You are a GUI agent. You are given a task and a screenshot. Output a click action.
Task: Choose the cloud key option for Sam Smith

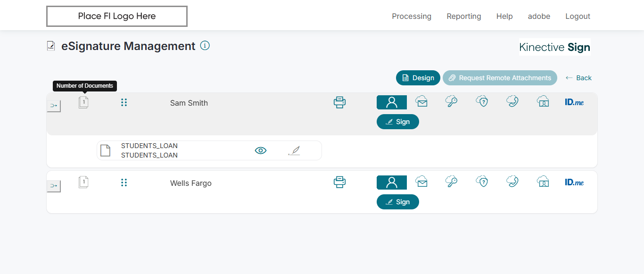(451, 101)
